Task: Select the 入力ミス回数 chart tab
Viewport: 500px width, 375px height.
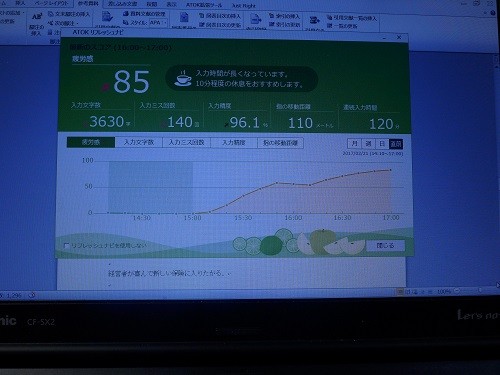Action: 186,143
